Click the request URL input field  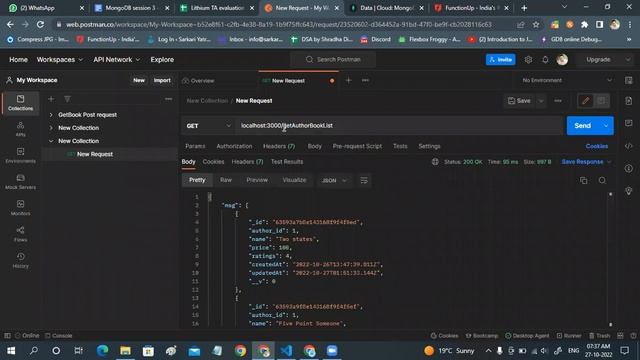(x=399, y=126)
